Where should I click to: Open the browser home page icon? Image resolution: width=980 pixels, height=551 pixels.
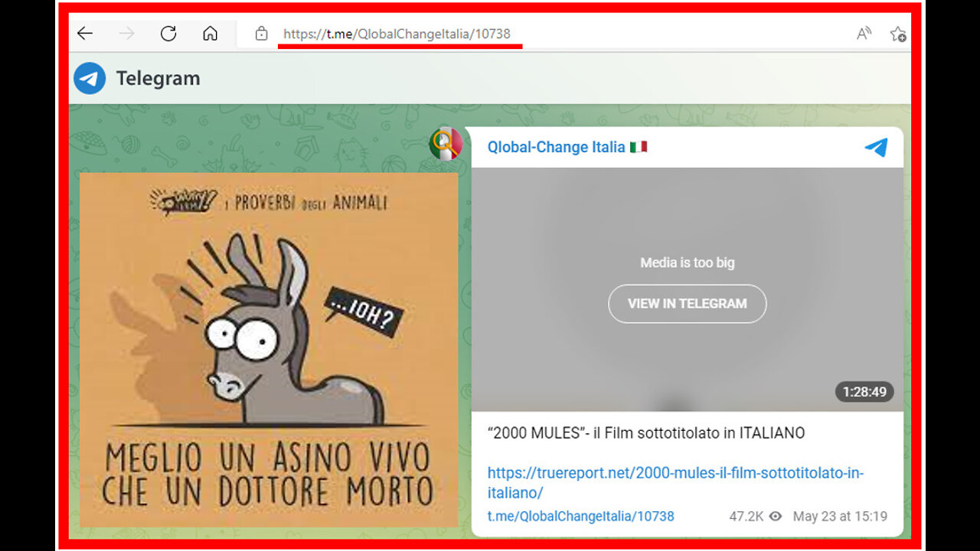click(x=210, y=33)
